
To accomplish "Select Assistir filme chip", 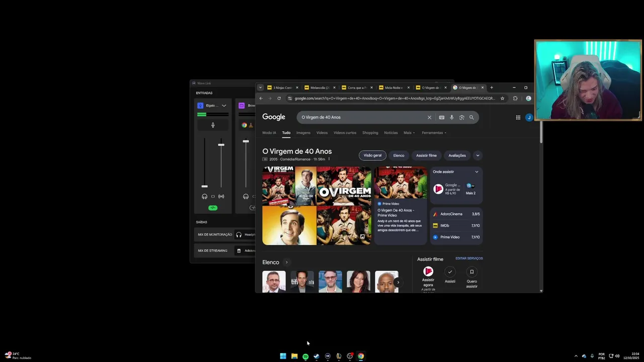I will [426, 155].
